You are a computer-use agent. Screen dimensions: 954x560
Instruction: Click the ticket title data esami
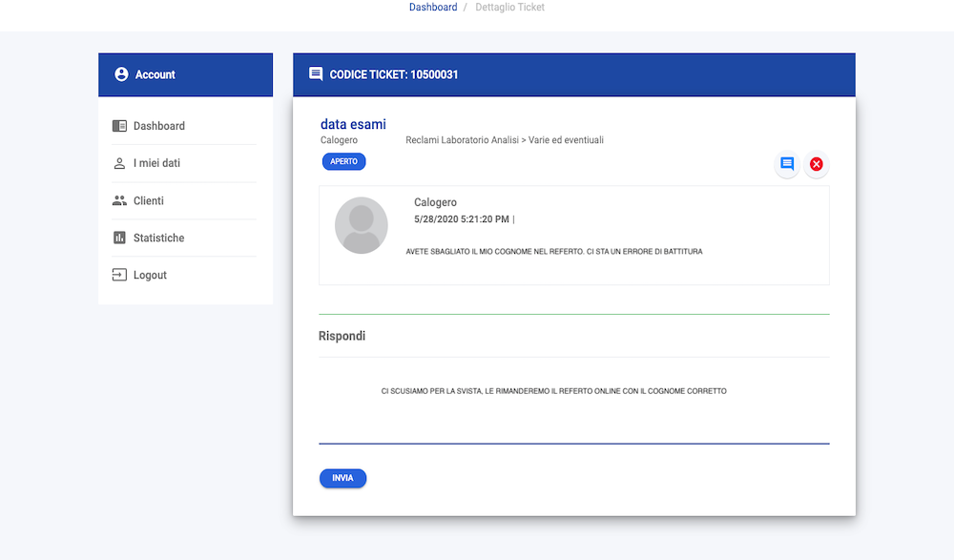(x=353, y=124)
